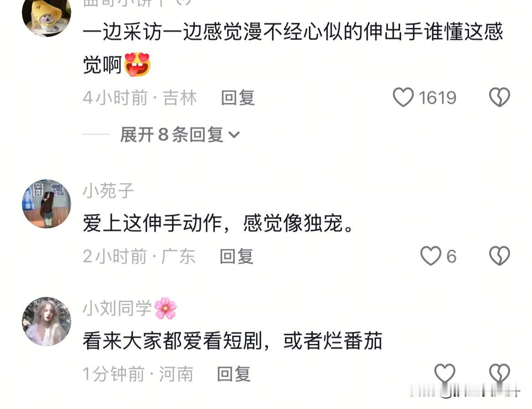Viewport: 532px width, 409px height.
Task: Reply to 小苑子's comment from 广东
Action: tap(236, 256)
